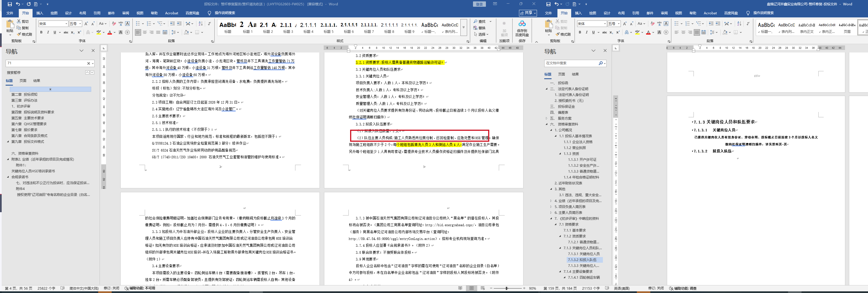The image size is (868, 293).
Task: Collapse 二、法定代表人身份证明 in right navigation
Action: tap(546, 89)
